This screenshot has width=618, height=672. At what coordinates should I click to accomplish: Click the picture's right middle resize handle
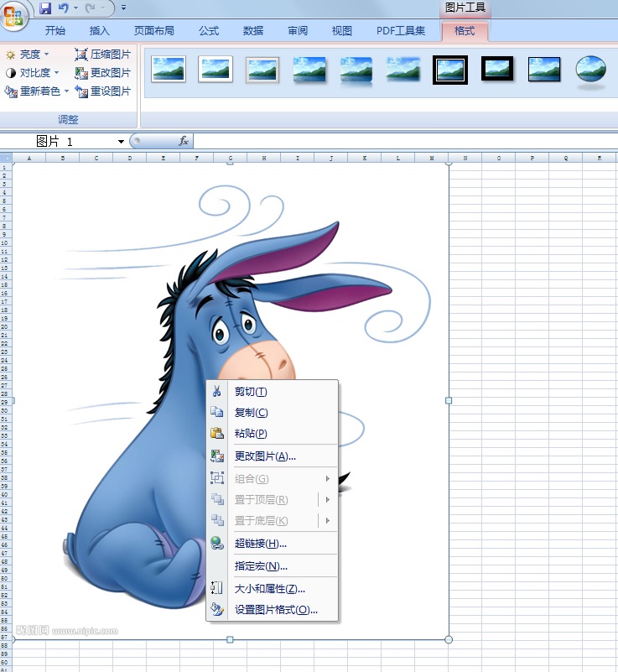449,400
